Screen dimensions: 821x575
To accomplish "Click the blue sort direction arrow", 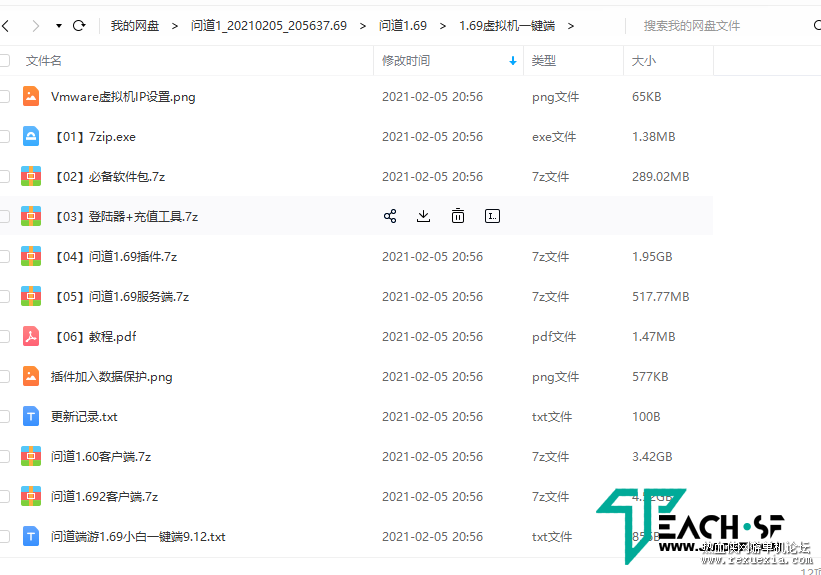I will pyautogui.click(x=513, y=61).
